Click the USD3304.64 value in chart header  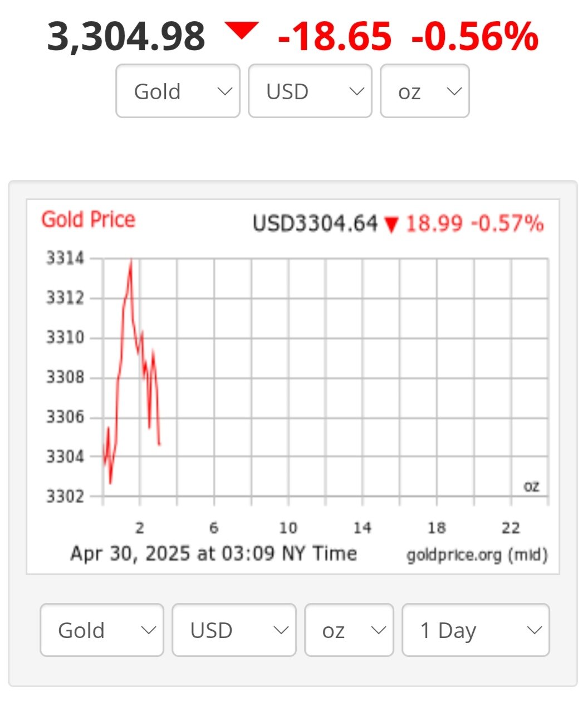point(315,224)
